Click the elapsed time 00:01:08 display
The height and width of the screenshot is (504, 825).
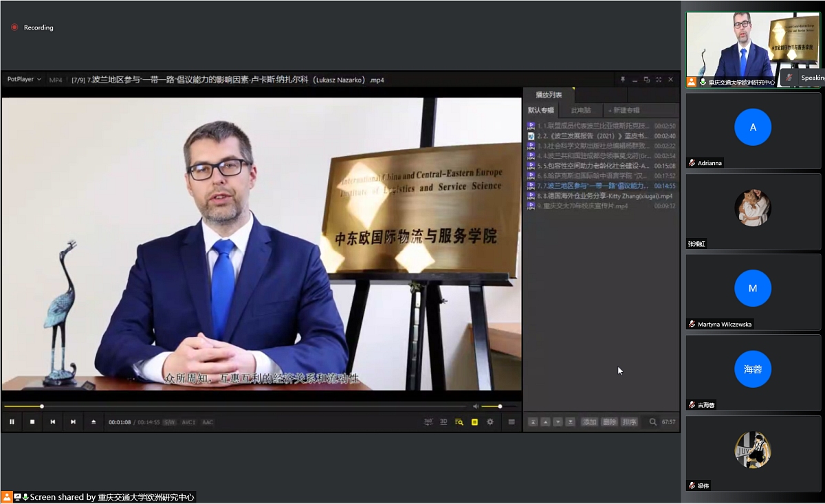point(120,422)
